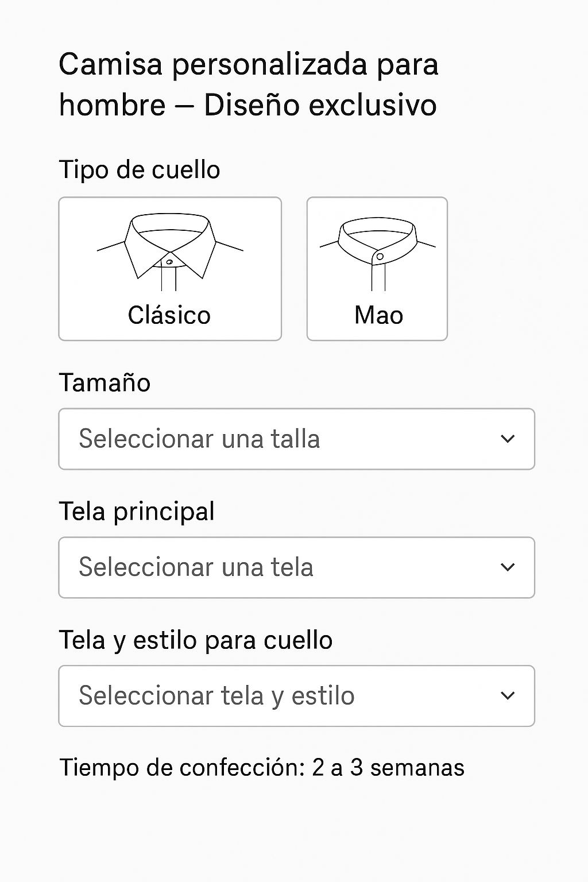588x882 pixels.
Task: Expand chevron in collar fabric style field
Action: click(508, 696)
